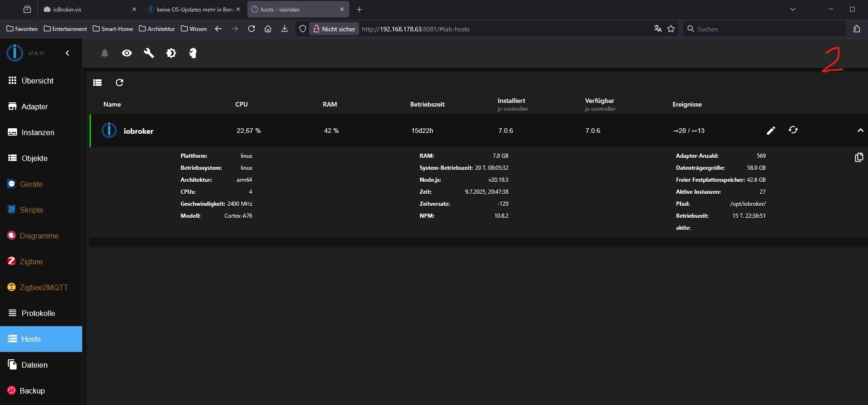Go to Instanzen page
The width and height of the screenshot is (868, 405).
tap(41, 132)
